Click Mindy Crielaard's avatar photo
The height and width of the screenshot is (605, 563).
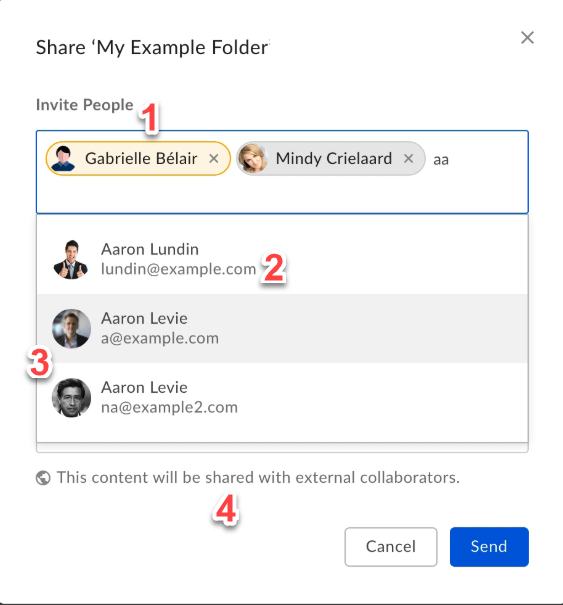click(252, 159)
